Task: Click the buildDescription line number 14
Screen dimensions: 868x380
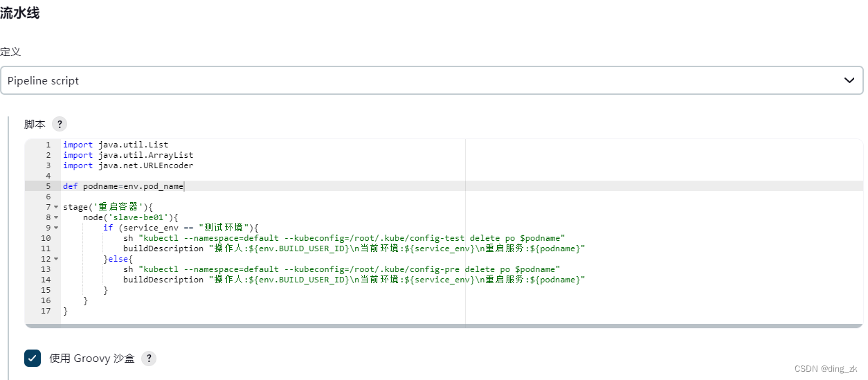Action: click(x=46, y=280)
